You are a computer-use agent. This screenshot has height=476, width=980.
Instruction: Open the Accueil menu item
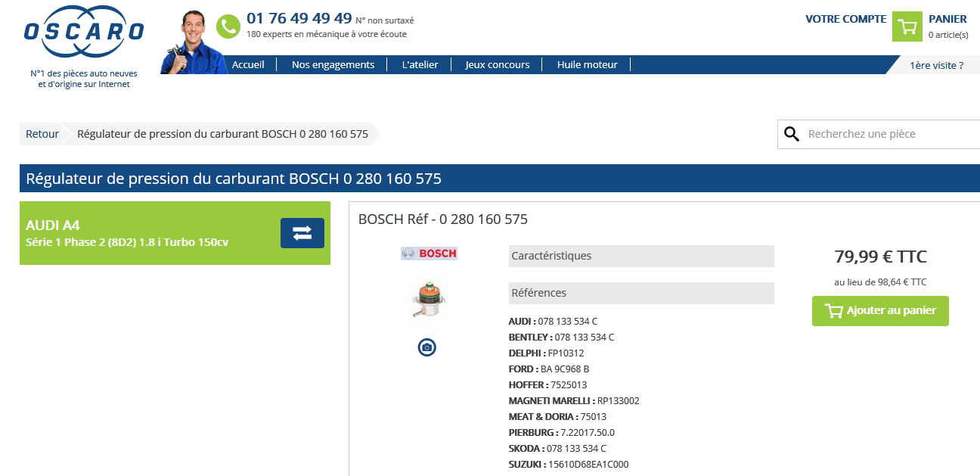click(x=248, y=65)
